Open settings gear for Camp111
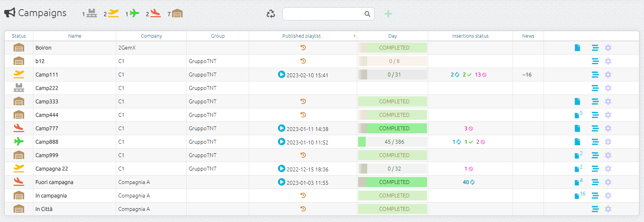Image resolution: width=644 pixels, height=222 pixels. point(608,75)
